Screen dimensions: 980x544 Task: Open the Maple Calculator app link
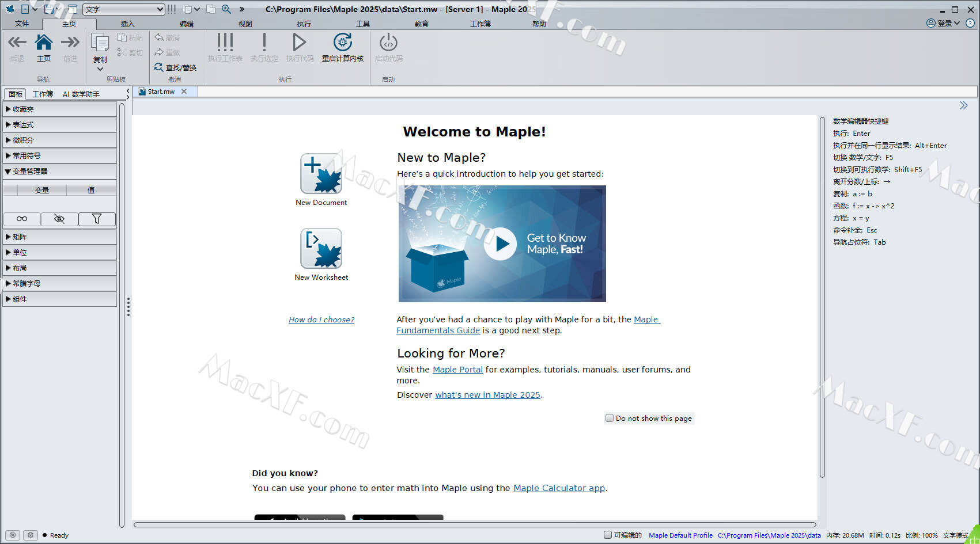(x=559, y=488)
